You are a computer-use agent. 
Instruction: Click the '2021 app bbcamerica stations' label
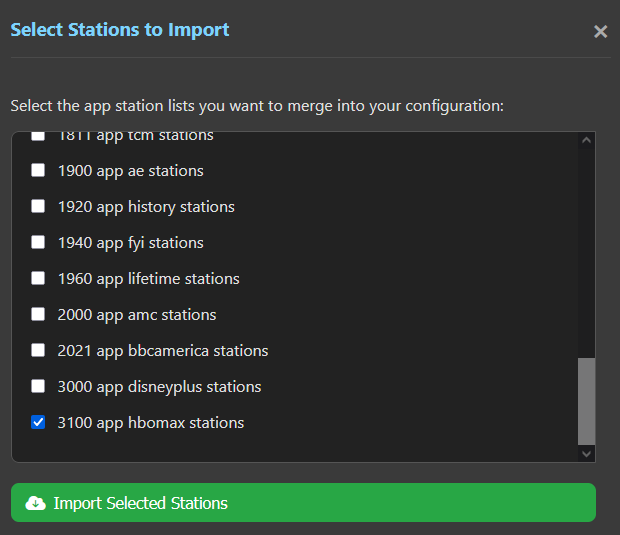coord(163,351)
